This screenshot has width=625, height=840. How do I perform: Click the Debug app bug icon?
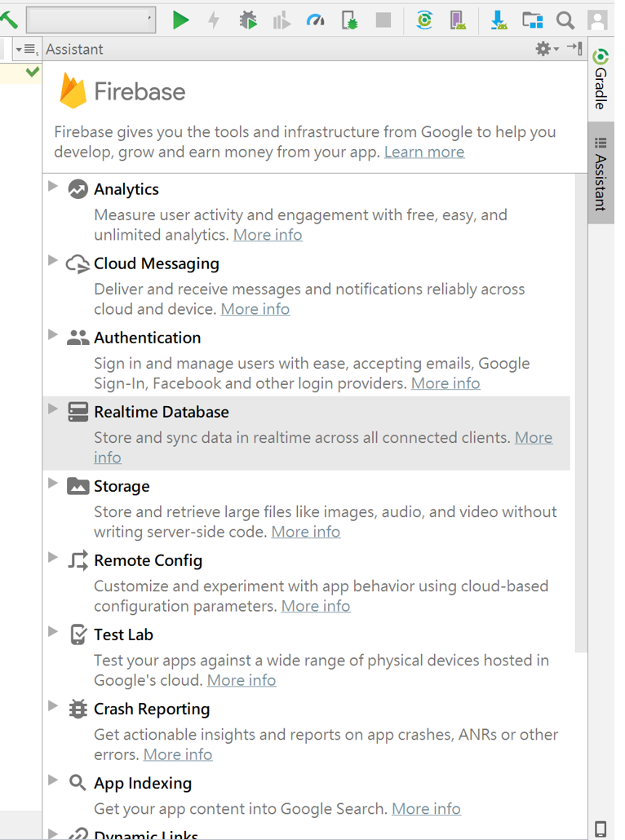tap(248, 20)
